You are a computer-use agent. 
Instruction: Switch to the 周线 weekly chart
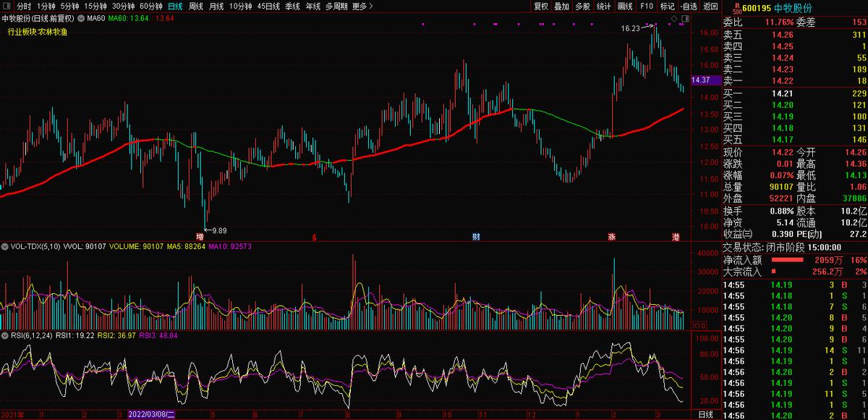pos(195,7)
